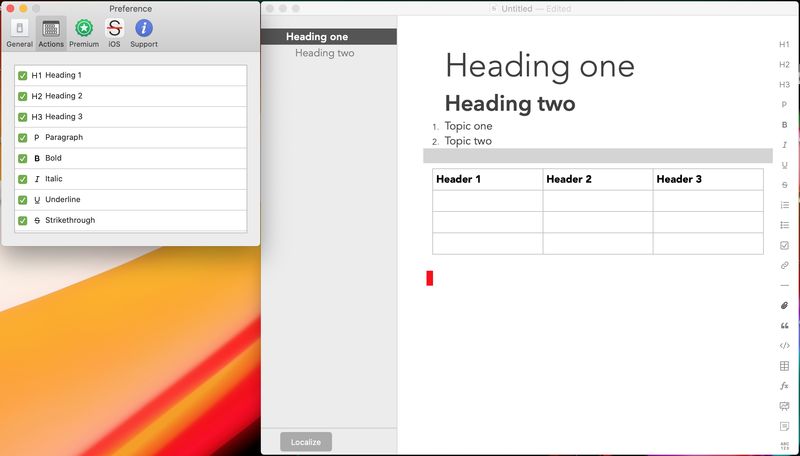Open the Support preferences tab
Viewport: 800px width, 456px height.
click(x=144, y=33)
